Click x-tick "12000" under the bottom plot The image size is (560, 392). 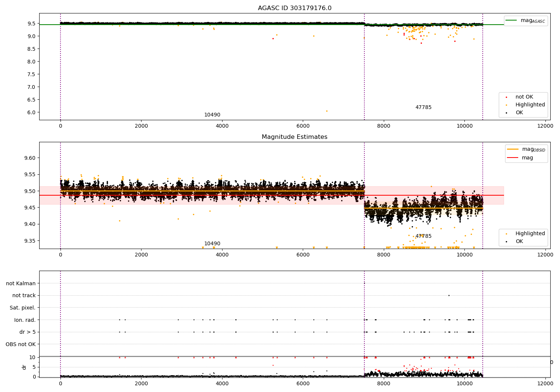coord(545,383)
